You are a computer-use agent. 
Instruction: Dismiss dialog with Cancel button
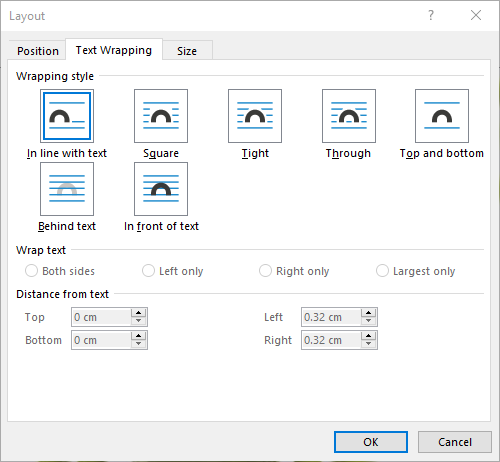pos(455,442)
